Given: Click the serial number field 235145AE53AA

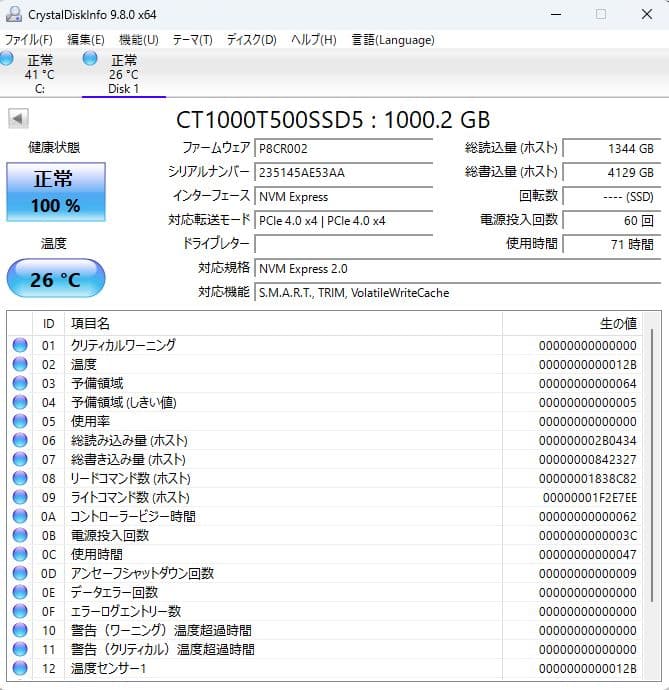Looking at the screenshot, I should point(344,172).
